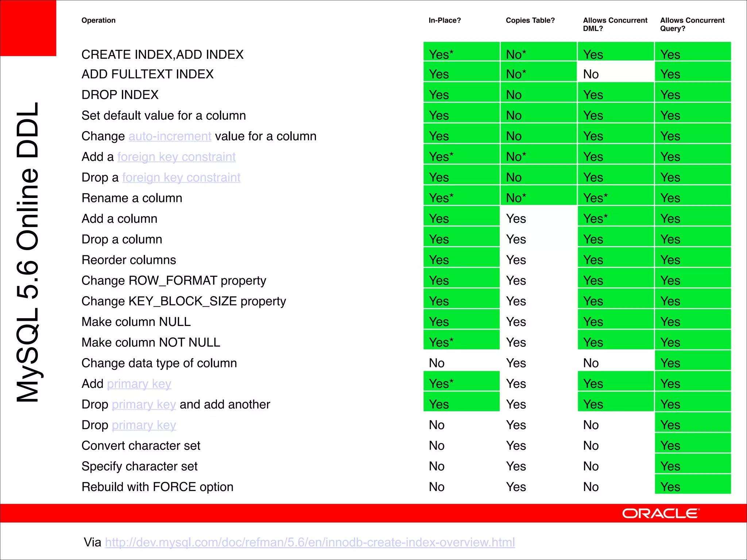Select the DROP INDEX row label
The width and height of the screenshot is (747, 560).
click(120, 95)
